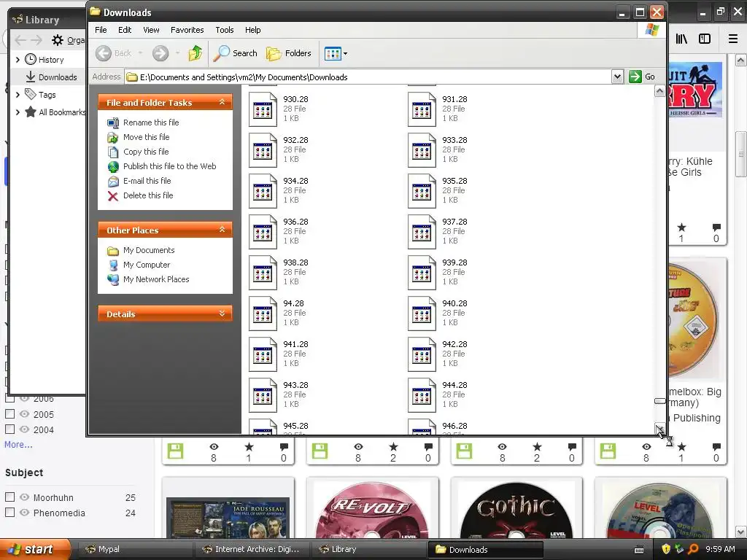Open the address bar dropdown arrow
Viewport: 747px width, 560px height.
[617, 77]
